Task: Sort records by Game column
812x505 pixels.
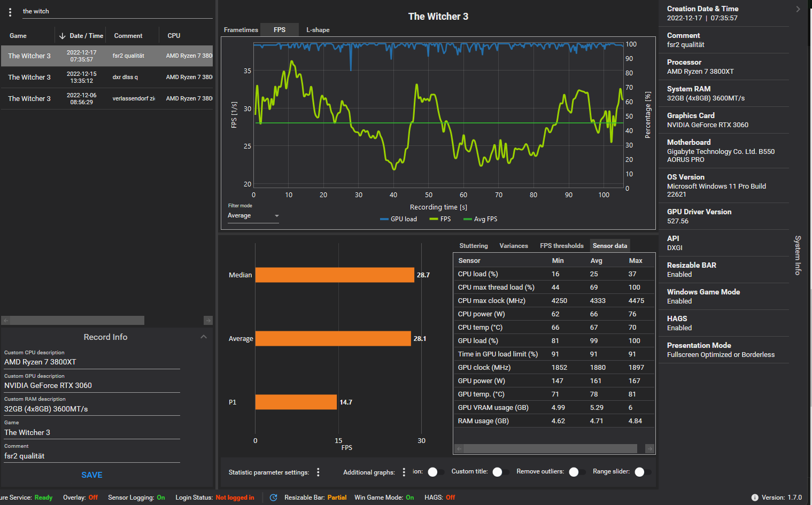Action: click(x=18, y=36)
